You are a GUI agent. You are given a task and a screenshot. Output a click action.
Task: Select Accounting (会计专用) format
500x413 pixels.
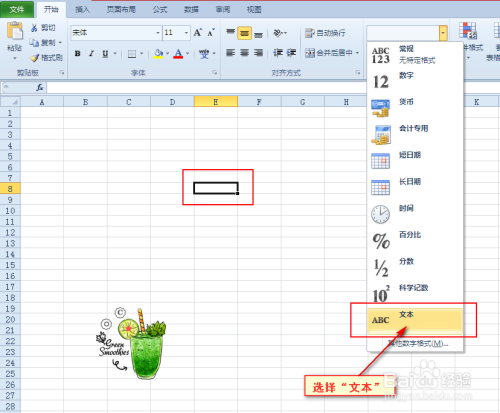point(415,135)
